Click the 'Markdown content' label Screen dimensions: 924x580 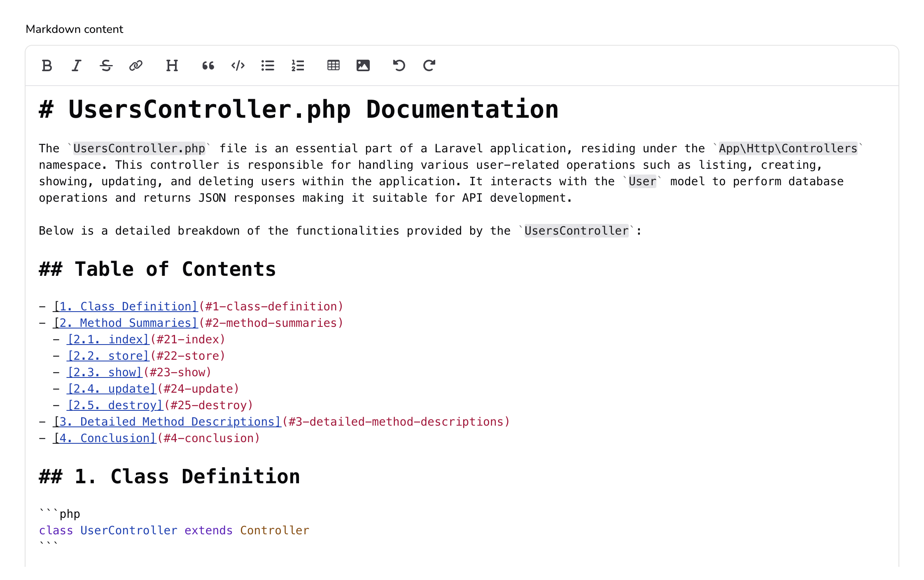75,29
